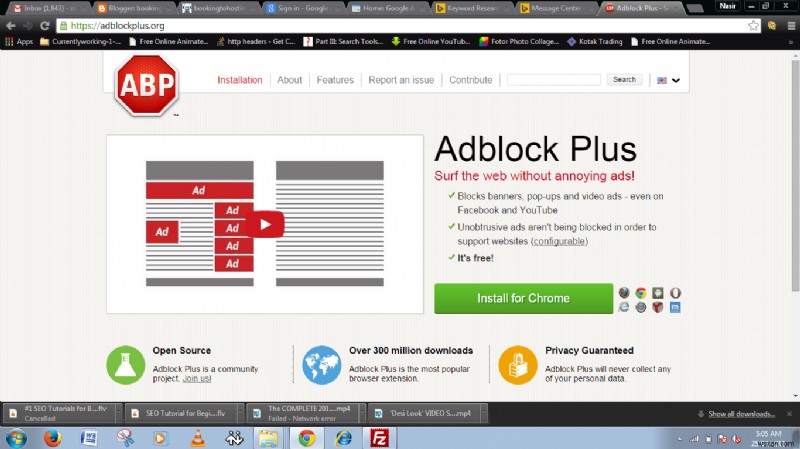Open 'Desi Look' VIDEO downloaded file
Image resolution: width=800 pixels, height=449 pixels.
(x=424, y=413)
